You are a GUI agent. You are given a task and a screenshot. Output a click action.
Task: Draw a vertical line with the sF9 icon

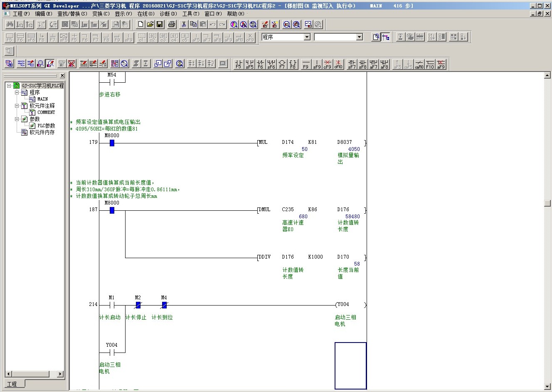317,64
